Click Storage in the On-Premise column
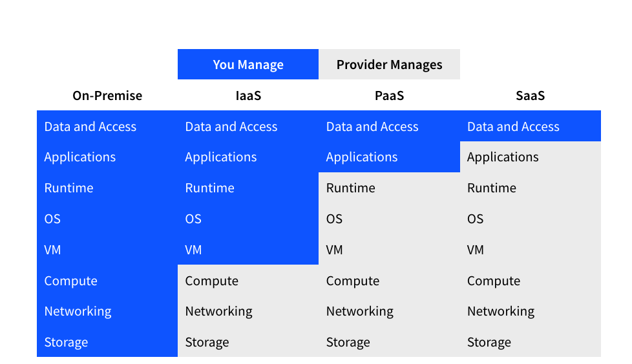 click(66, 342)
